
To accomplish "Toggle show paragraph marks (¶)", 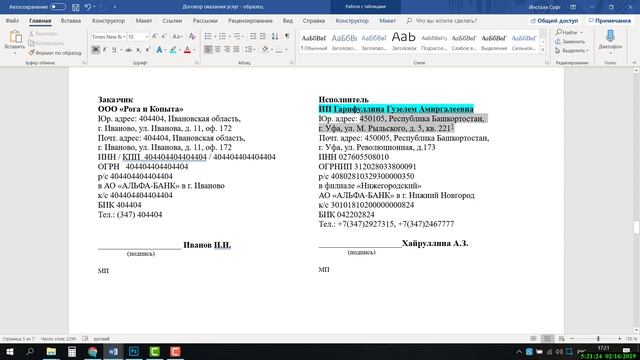I will point(287,36).
